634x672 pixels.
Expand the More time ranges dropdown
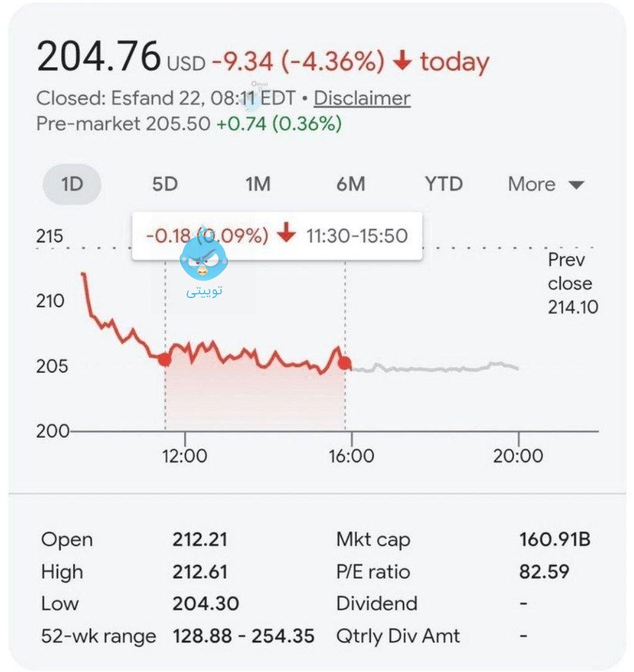532,184
